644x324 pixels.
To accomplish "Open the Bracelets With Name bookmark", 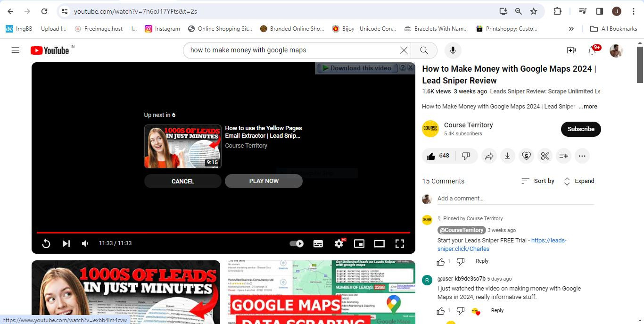I will click(436, 29).
